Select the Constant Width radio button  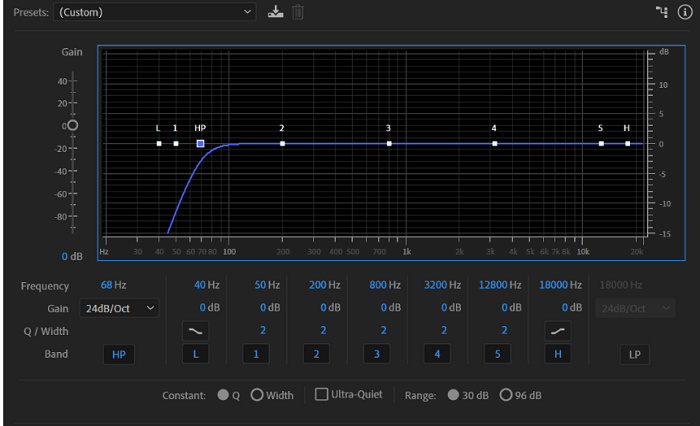pos(257,395)
